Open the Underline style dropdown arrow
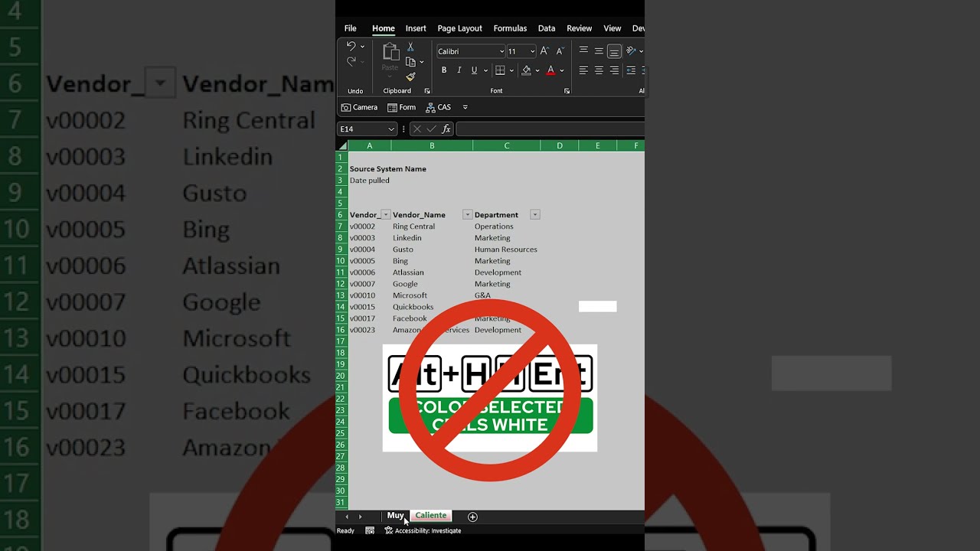Image resolution: width=980 pixels, height=551 pixels. [x=485, y=70]
